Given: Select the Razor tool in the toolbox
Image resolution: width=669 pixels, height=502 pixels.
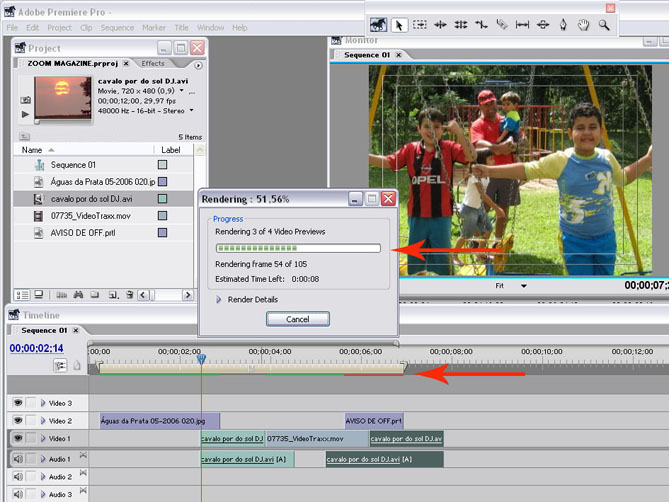Looking at the screenshot, I should [x=503, y=25].
